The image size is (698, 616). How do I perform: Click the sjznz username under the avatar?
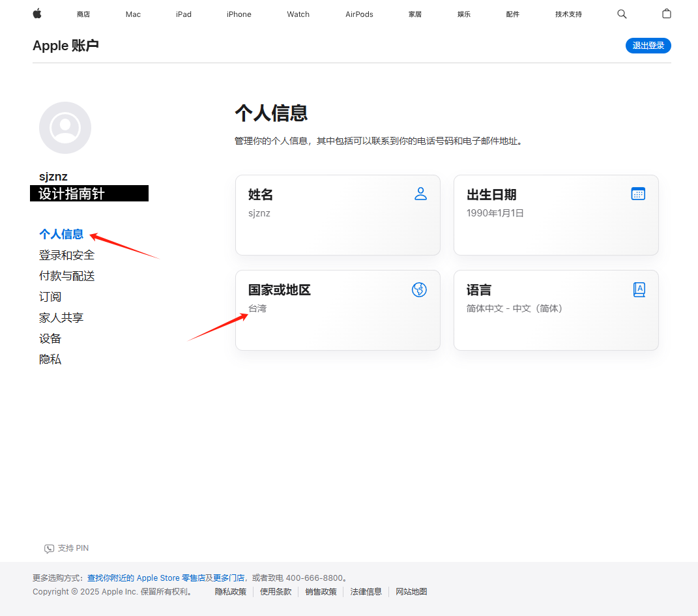point(53,177)
